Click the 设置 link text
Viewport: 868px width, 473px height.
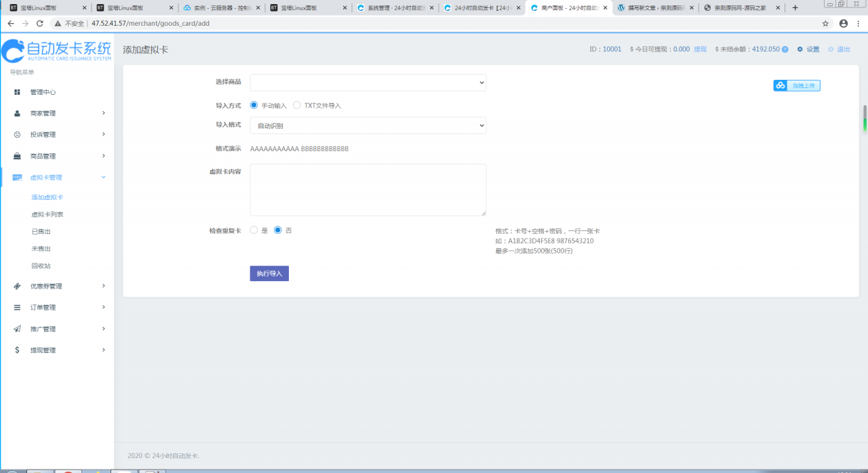click(813, 49)
